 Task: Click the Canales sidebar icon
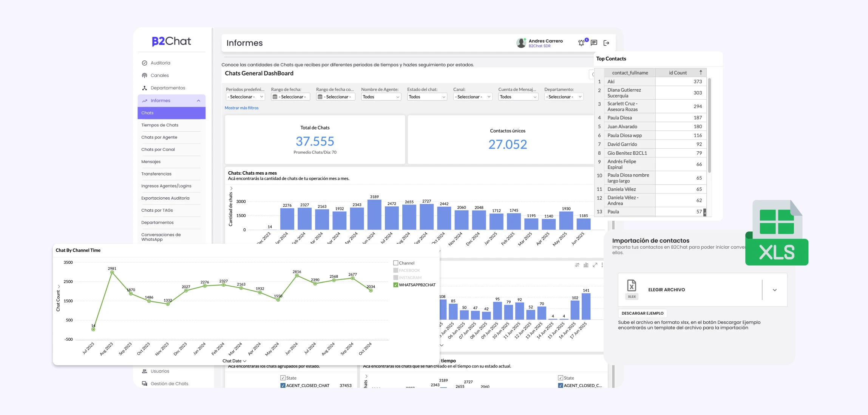click(144, 75)
